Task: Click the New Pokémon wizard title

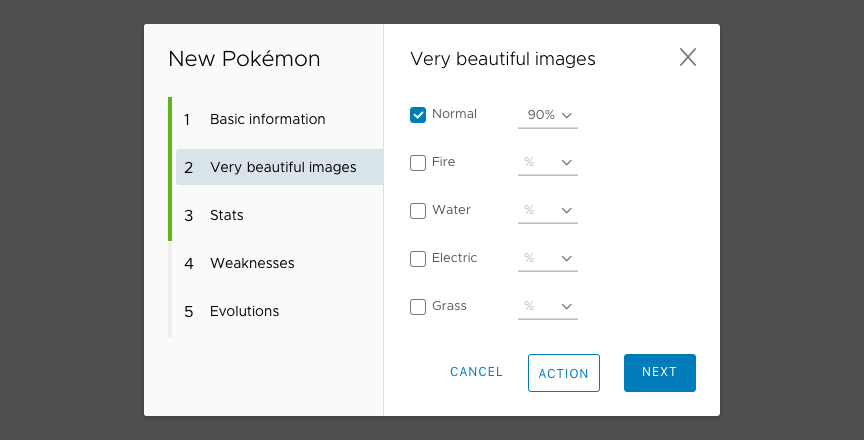Action: click(x=244, y=59)
